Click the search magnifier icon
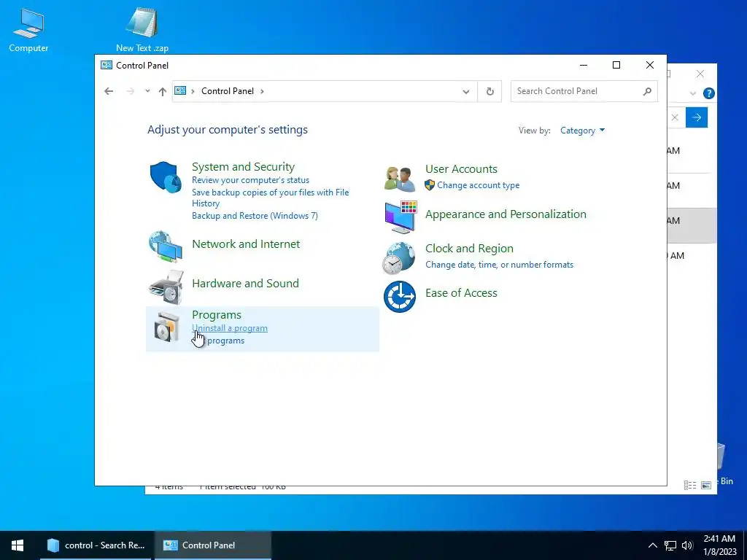 [647, 91]
